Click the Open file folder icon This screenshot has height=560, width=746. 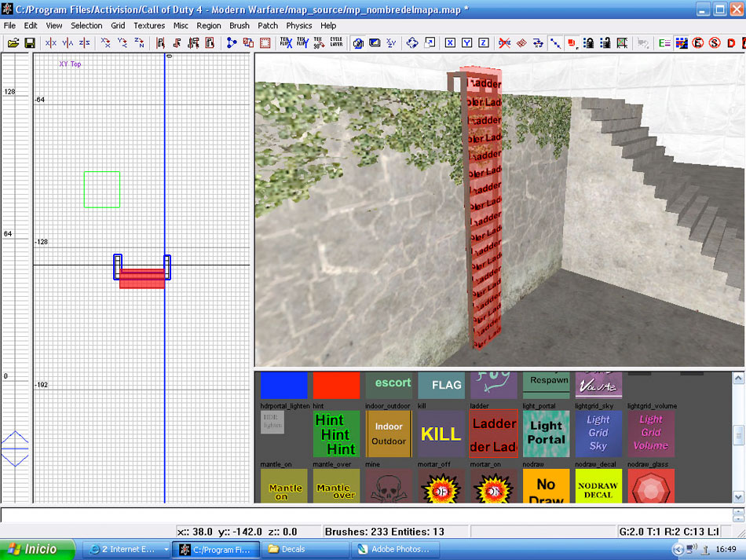[13, 42]
